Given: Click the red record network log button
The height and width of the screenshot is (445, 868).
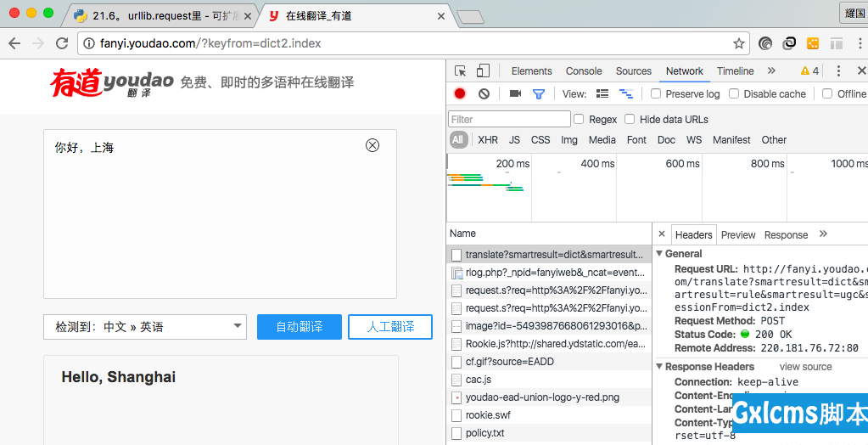Looking at the screenshot, I should (x=460, y=94).
